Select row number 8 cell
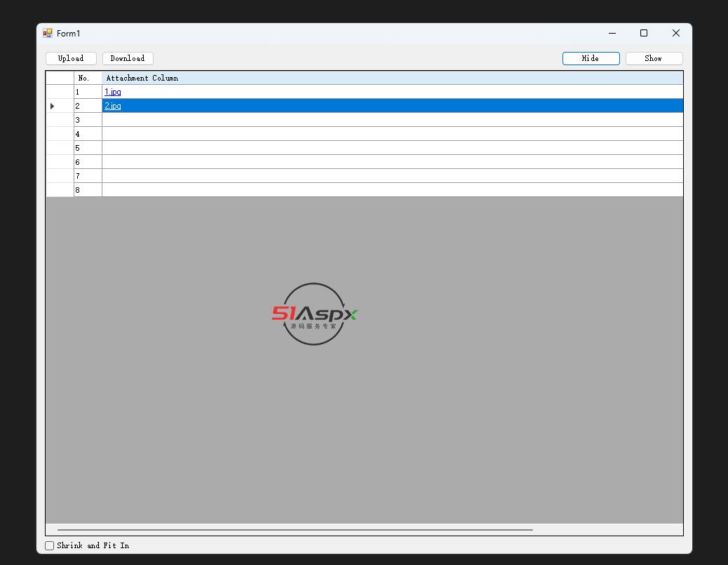The height and width of the screenshot is (565, 728). click(x=88, y=190)
